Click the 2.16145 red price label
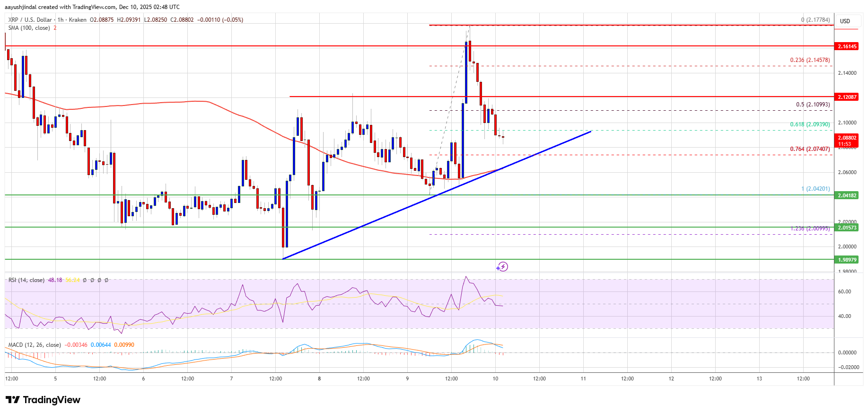Viewport: 868px width, 414px height. point(847,46)
